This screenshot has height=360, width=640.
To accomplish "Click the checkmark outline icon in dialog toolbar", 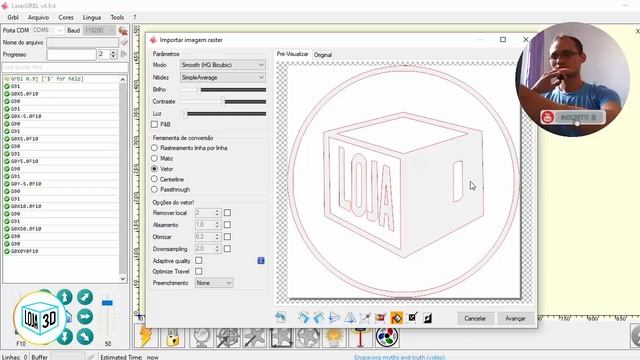I will pyautogui.click(x=412, y=318).
